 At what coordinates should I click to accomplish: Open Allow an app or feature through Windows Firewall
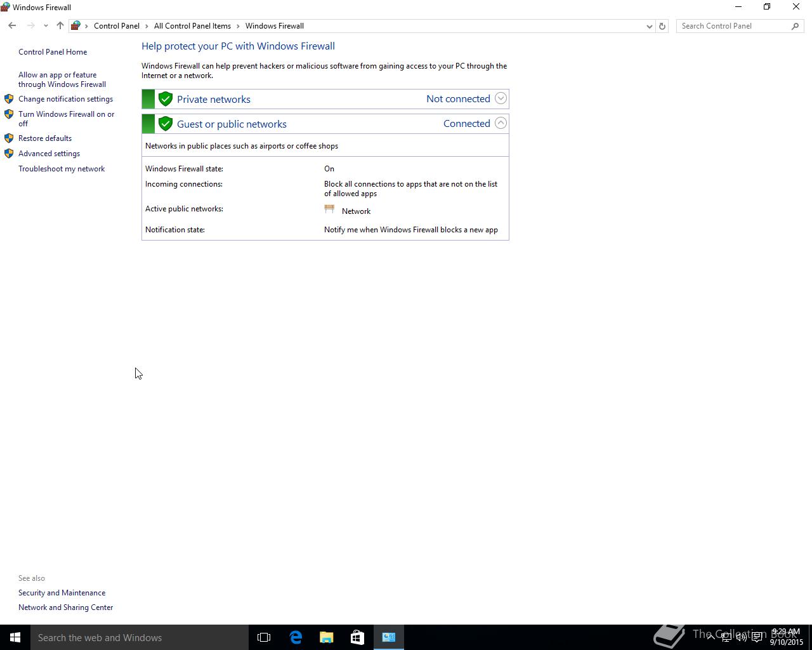click(x=62, y=79)
